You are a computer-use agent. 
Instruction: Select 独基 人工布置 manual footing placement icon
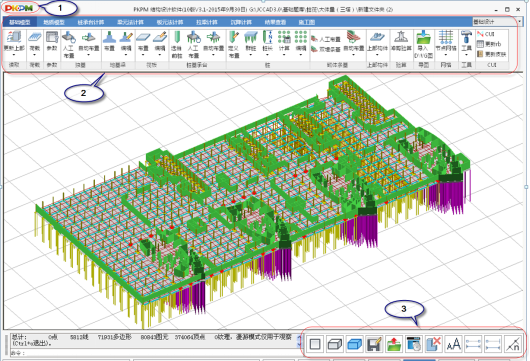pos(69,37)
